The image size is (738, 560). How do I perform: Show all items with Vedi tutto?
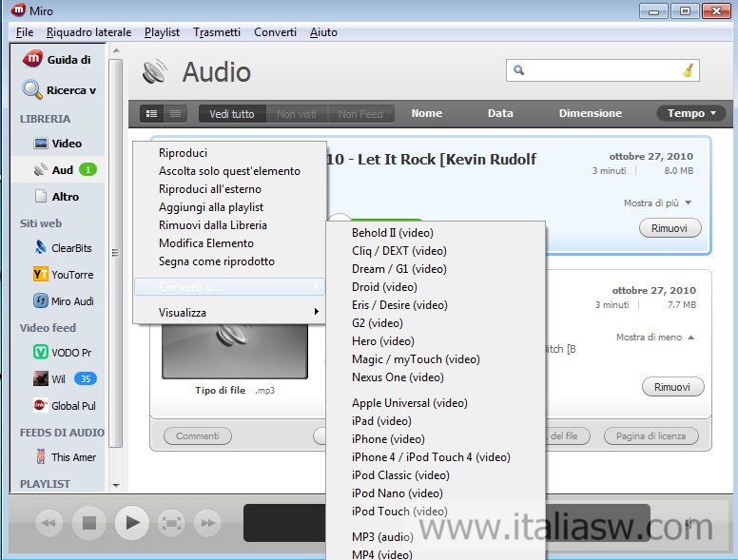(x=232, y=114)
